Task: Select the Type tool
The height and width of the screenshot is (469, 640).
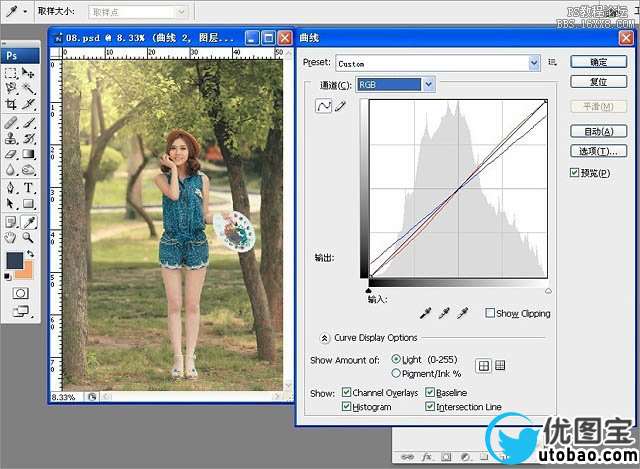Action: point(28,187)
